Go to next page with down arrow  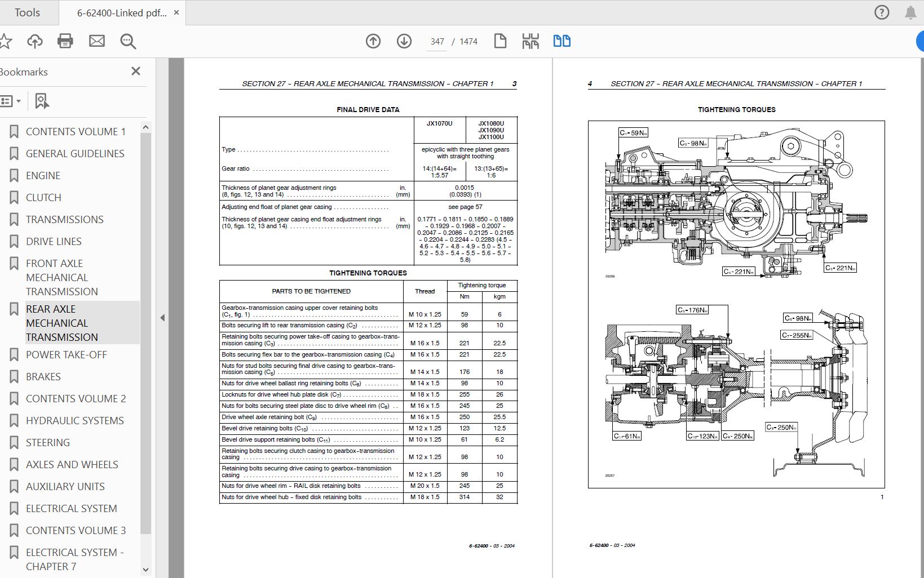pos(404,41)
